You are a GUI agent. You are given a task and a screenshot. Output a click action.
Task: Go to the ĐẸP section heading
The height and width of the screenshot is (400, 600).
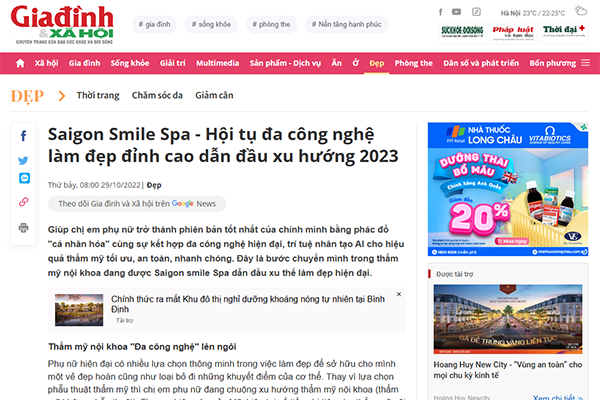[x=27, y=96]
